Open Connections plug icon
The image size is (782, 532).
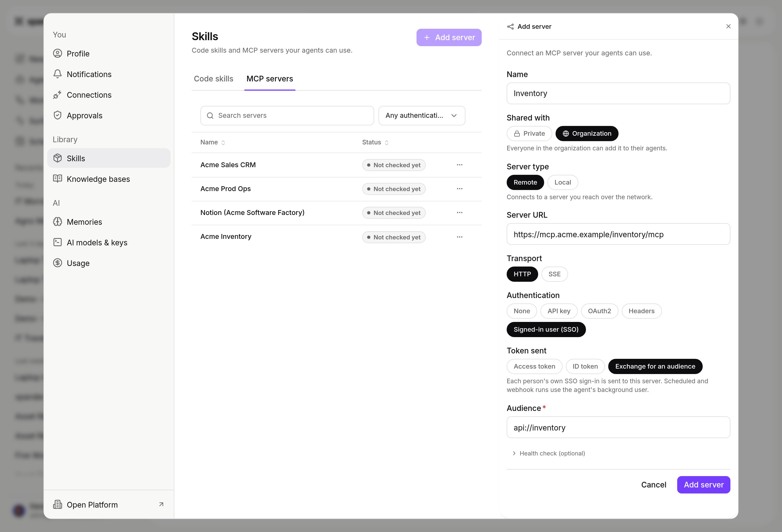pos(58,95)
